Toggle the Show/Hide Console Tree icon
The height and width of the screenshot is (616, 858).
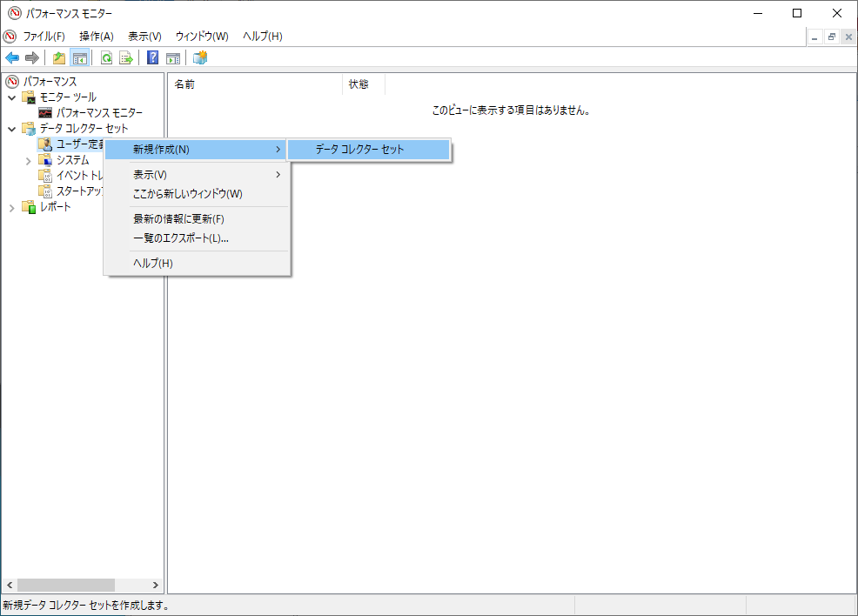point(80,57)
